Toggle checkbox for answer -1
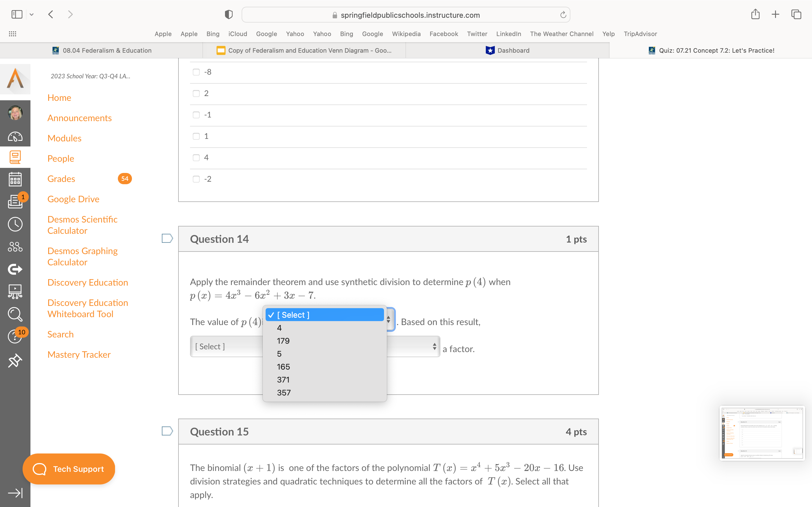Screen dimensions: 812x507 pyautogui.click(x=196, y=114)
